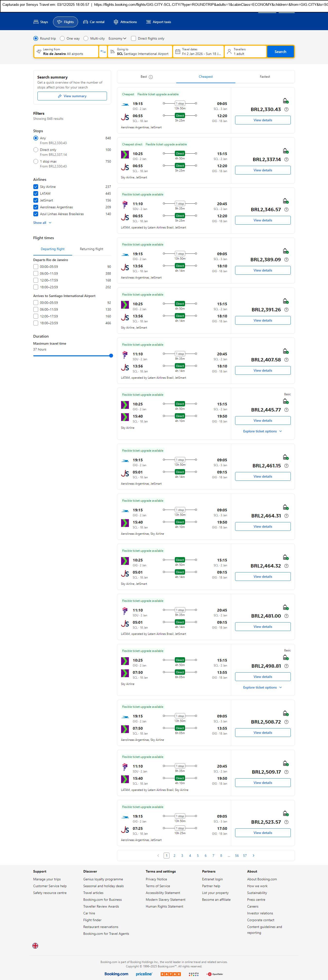The height and width of the screenshot is (980, 328).
Task: Expand Show all airlines list
Action: [x=42, y=223]
